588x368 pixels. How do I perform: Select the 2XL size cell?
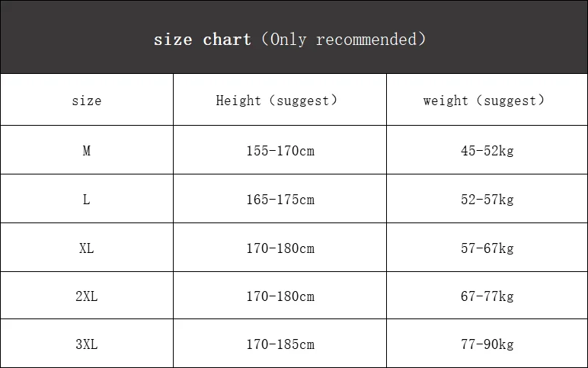tap(86, 296)
